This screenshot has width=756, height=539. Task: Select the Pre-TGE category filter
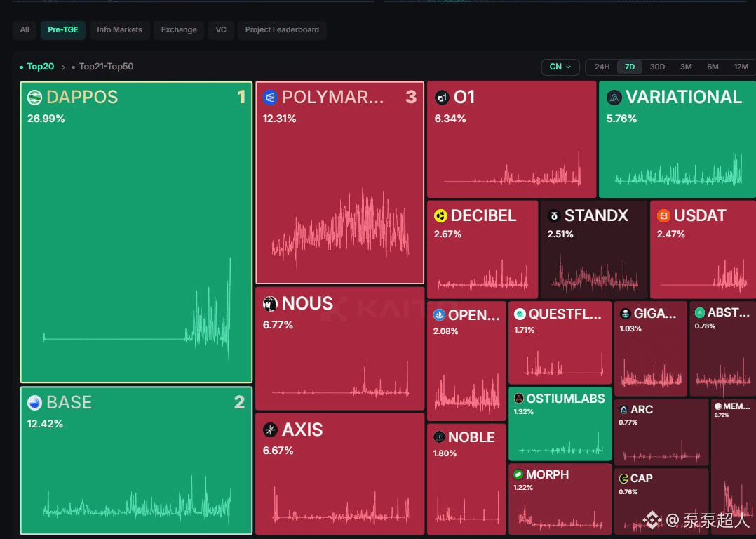[62, 30]
